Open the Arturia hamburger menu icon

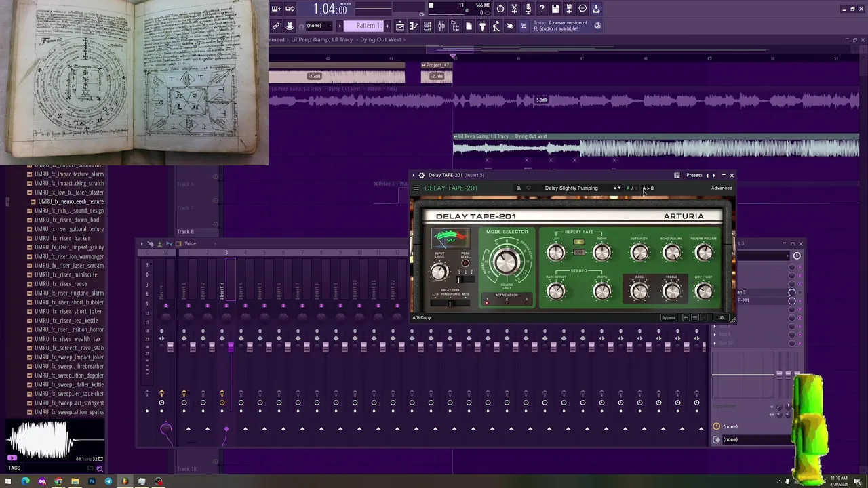pos(416,188)
